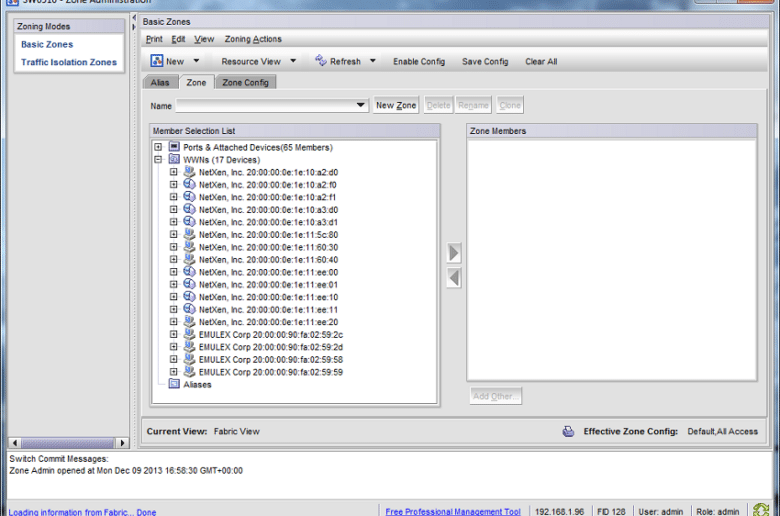Select NetXen 20:00:00:0e:1e:11:ee:01 row text
Viewport: 780px width, 516px height.
(268, 285)
